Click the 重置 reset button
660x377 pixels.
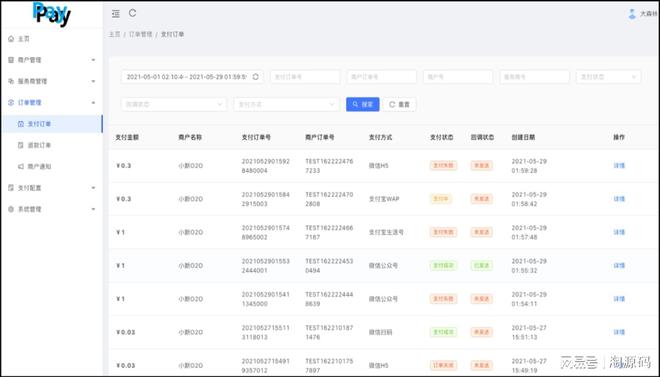[x=399, y=104]
